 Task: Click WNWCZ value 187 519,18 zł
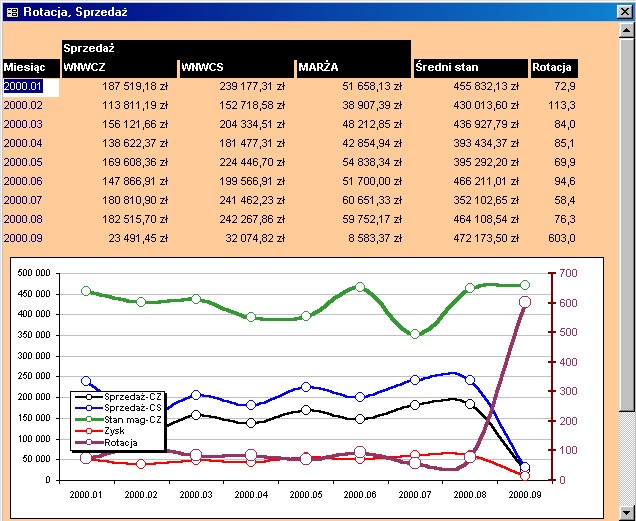pos(135,87)
